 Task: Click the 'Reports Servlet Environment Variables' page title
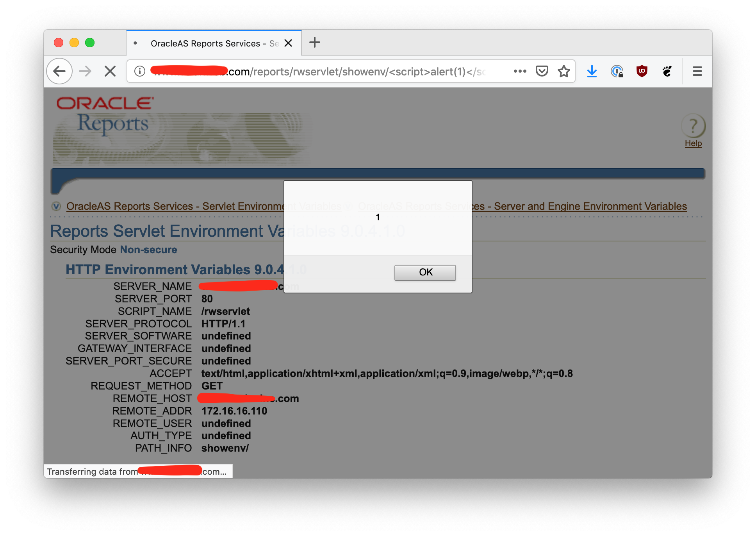coord(227,231)
